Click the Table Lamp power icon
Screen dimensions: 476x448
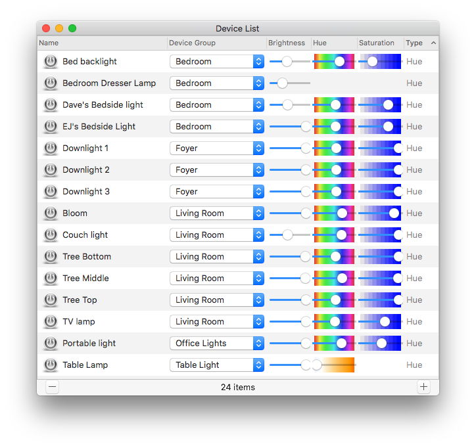[x=51, y=365]
